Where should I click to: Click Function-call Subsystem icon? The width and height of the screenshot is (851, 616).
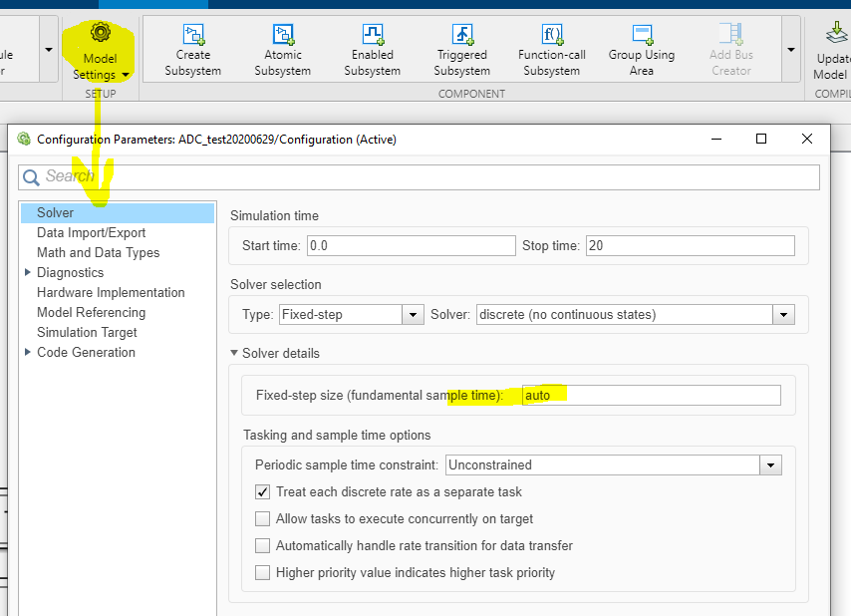(x=552, y=34)
